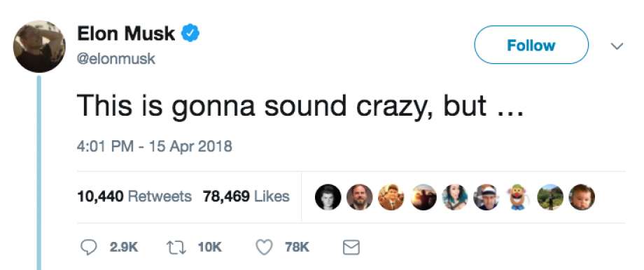This screenshot has height=270, width=644.
Task: Open the @elonmusk handle link
Action: click(116, 59)
